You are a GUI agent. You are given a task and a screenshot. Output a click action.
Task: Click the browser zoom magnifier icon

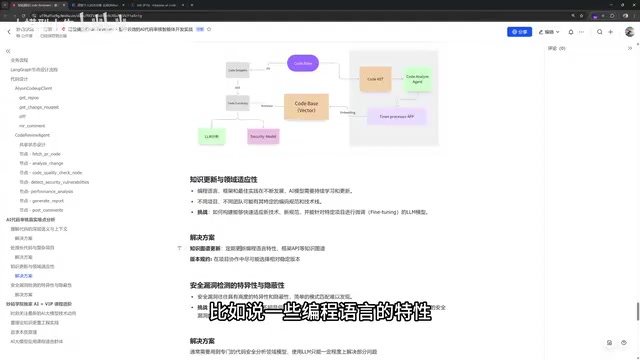(573, 16)
